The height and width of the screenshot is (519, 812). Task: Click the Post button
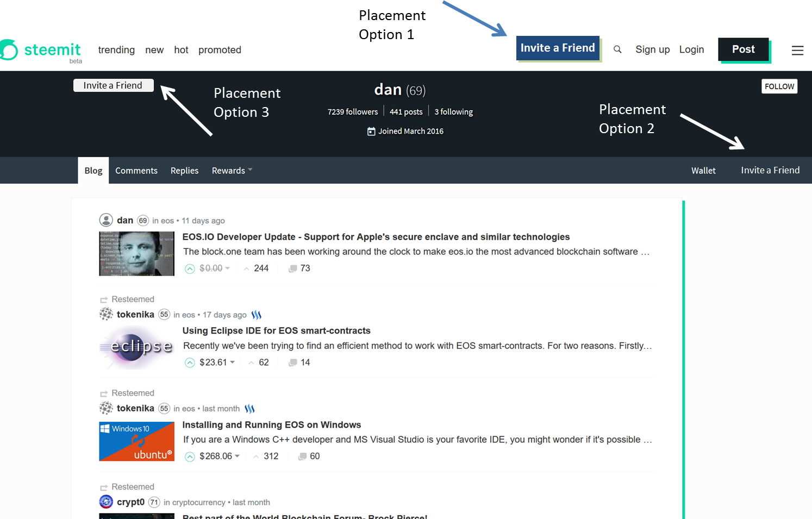(x=743, y=49)
